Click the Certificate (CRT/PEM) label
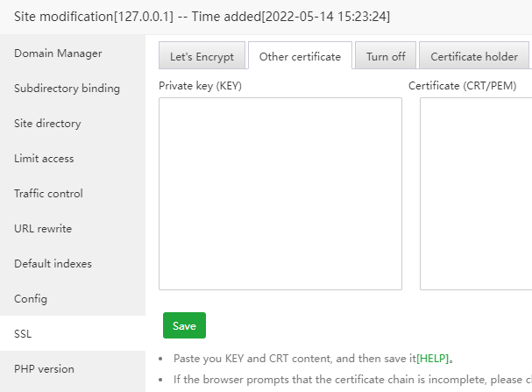Screen dimensions: 532x392 pos(463,86)
